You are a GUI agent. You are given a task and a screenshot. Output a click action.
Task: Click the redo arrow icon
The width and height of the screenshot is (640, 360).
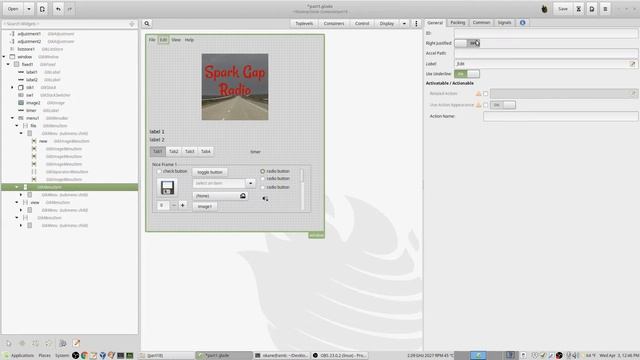click(x=70, y=9)
